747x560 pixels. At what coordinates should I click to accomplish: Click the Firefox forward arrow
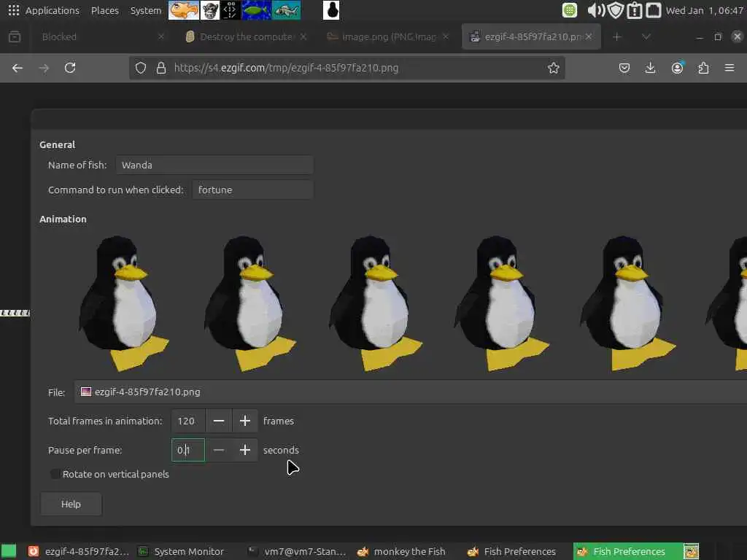44,68
